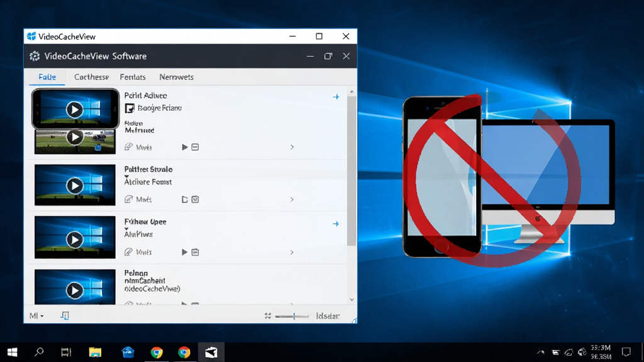Click the small play icon in Fdhew Upee row
The width and height of the screenshot is (644, 362).
click(184, 252)
